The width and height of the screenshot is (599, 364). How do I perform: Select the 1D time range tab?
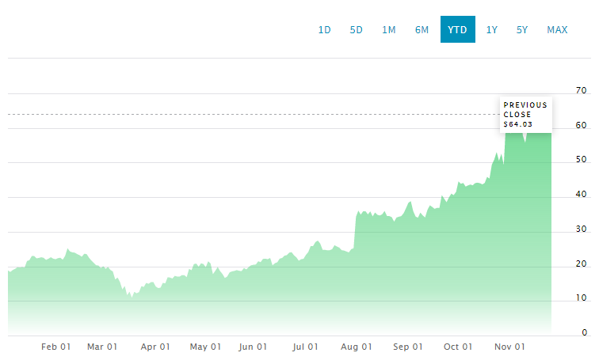(x=325, y=30)
